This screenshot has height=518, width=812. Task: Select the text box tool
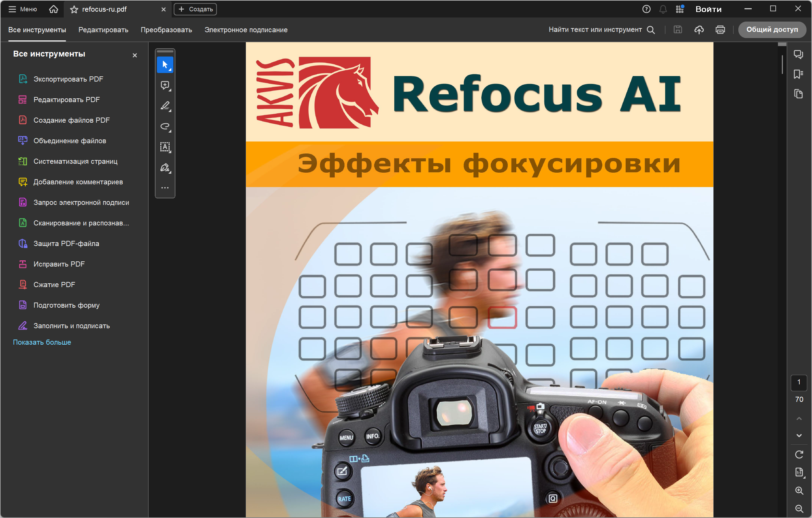click(165, 147)
